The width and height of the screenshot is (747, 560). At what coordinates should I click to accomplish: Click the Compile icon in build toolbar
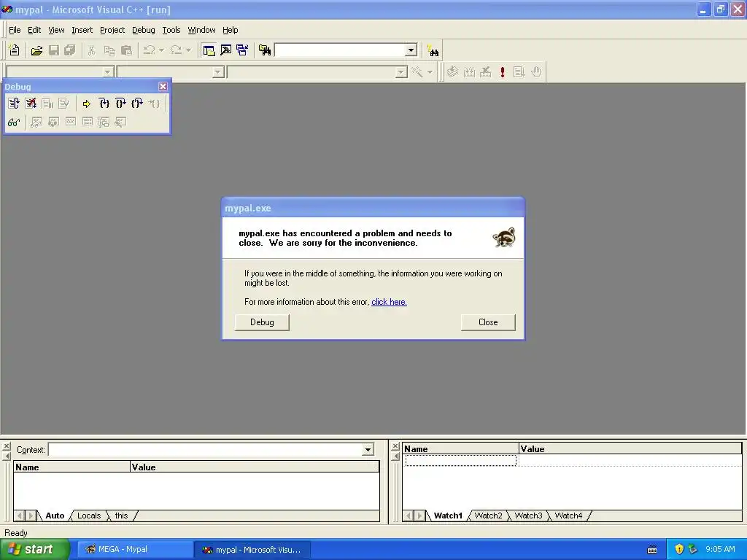[x=452, y=72]
